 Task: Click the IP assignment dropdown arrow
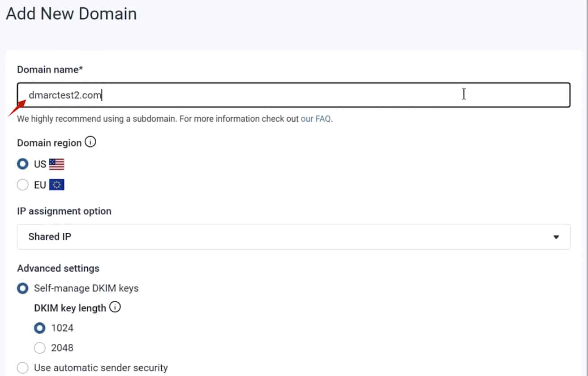pyautogui.click(x=556, y=237)
